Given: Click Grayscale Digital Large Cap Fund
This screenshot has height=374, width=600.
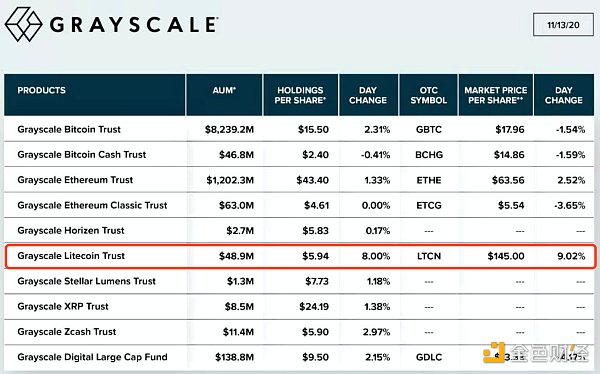Looking at the screenshot, I should pos(92,357).
